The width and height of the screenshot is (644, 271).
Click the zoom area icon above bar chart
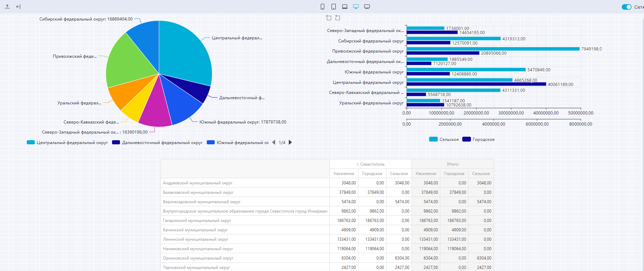click(329, 17)
